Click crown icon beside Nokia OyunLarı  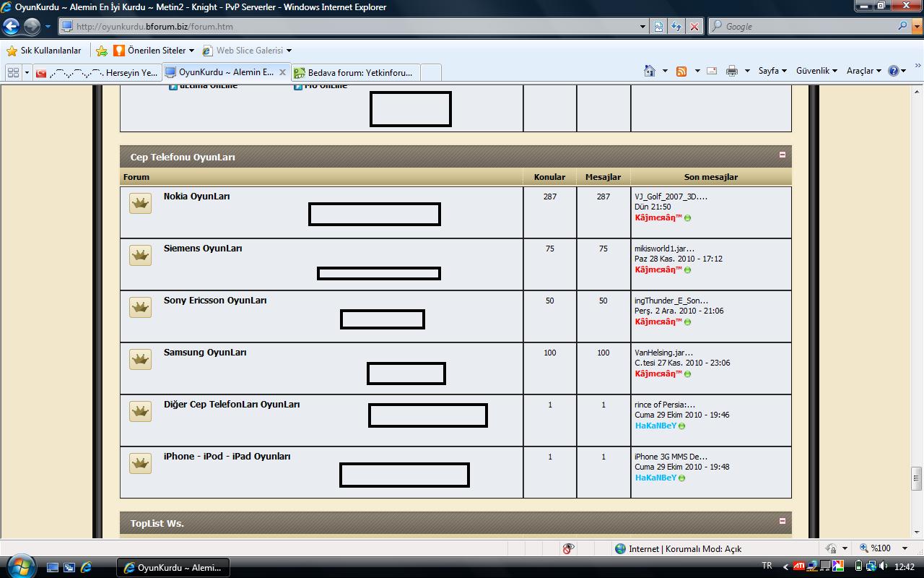pyautogui.click(x=140, y=204)
